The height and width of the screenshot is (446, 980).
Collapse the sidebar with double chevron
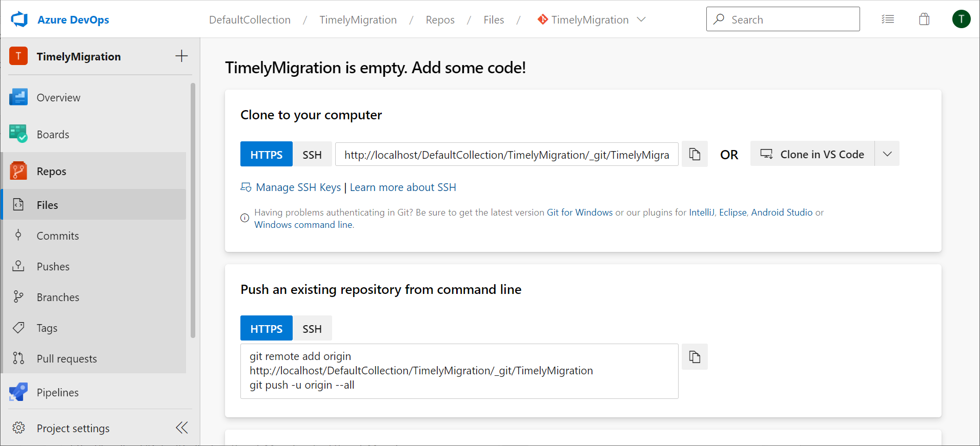coord(182,428)
